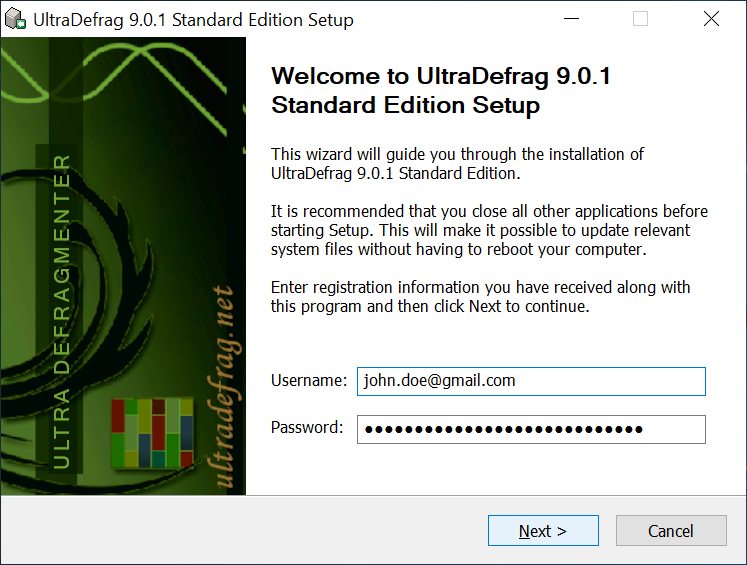Focus the Password input field
Viewport: 747px width, 565px height.
tap(531, 429)
